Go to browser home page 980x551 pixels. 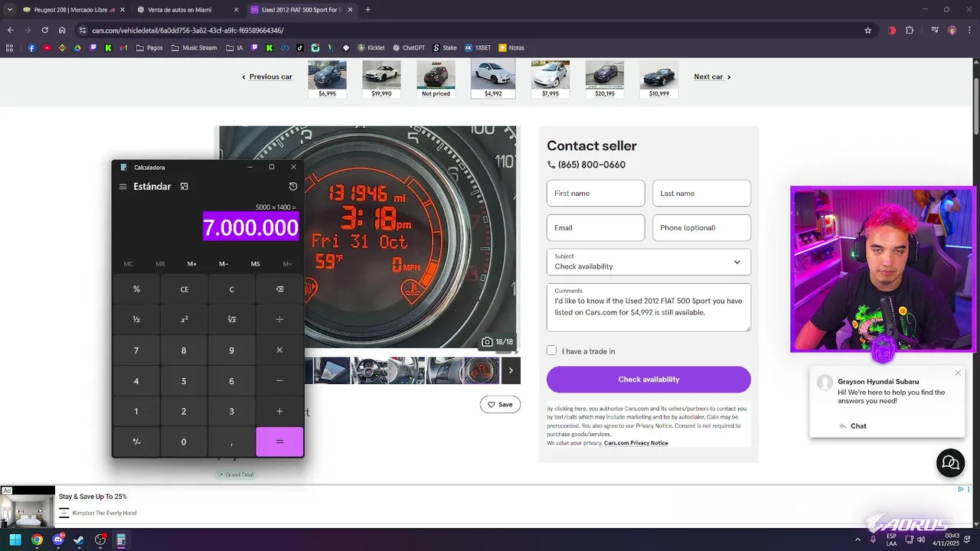click(x=62, y=31)
